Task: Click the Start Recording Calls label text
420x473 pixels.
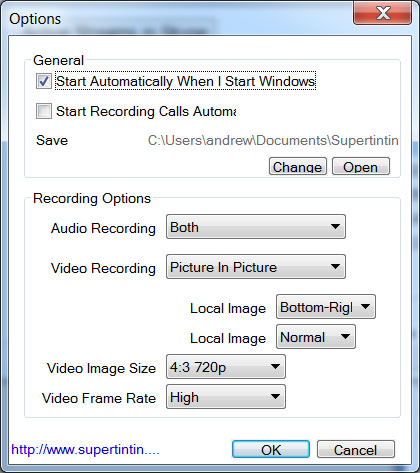Action: (146, 111)
